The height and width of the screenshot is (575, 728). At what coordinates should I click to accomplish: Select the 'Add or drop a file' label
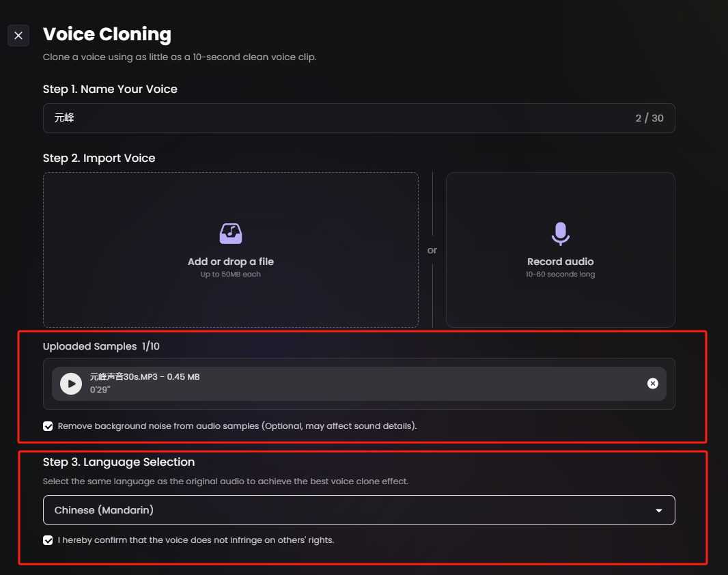coord(231,262)
